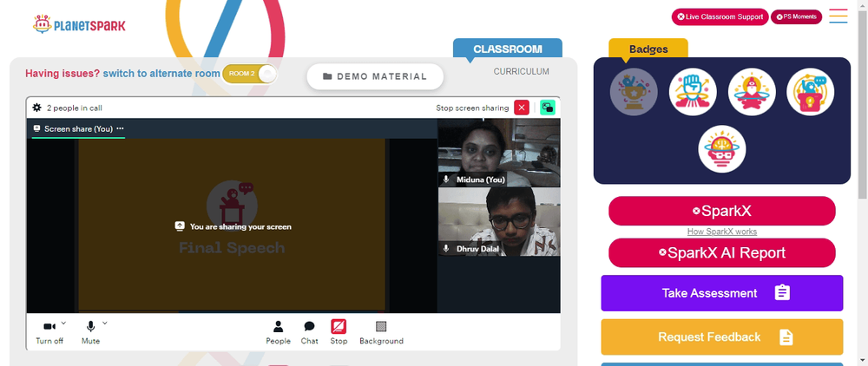The height and width of the screenshot is (366, 868).
Task: Switch to the Classroom tab
Action: coord(508,49)
